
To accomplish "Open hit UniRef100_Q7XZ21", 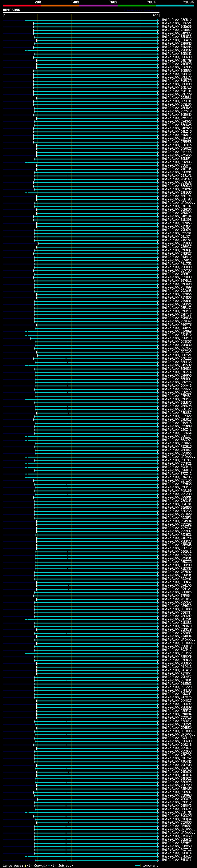I will tap(177, 23).
